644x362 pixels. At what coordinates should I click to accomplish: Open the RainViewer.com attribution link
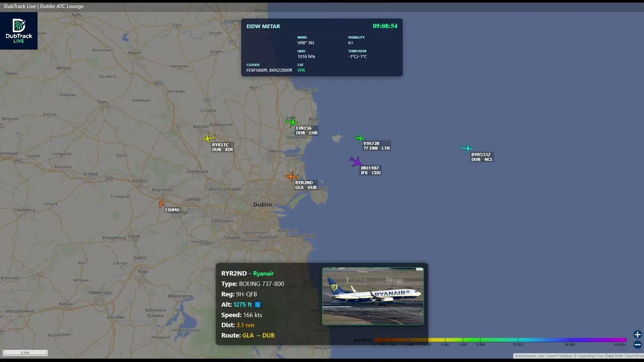[x=530, y=356]
